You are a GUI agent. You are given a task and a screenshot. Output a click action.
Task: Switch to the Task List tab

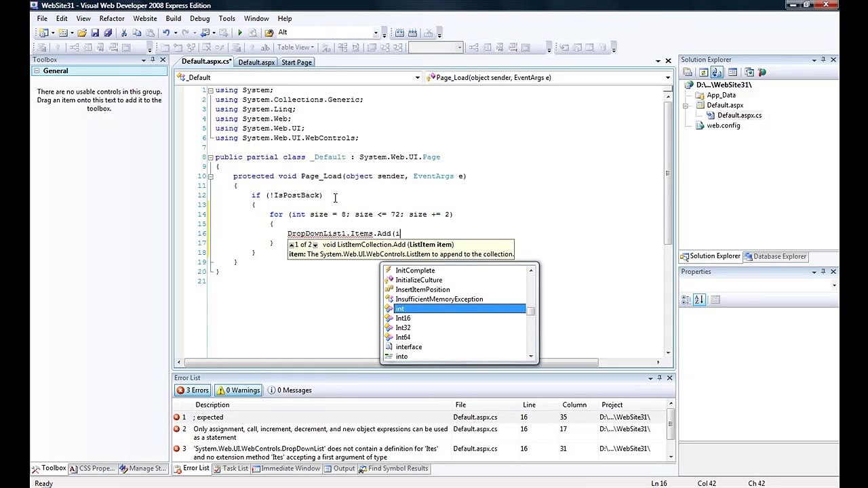[231, 468]
